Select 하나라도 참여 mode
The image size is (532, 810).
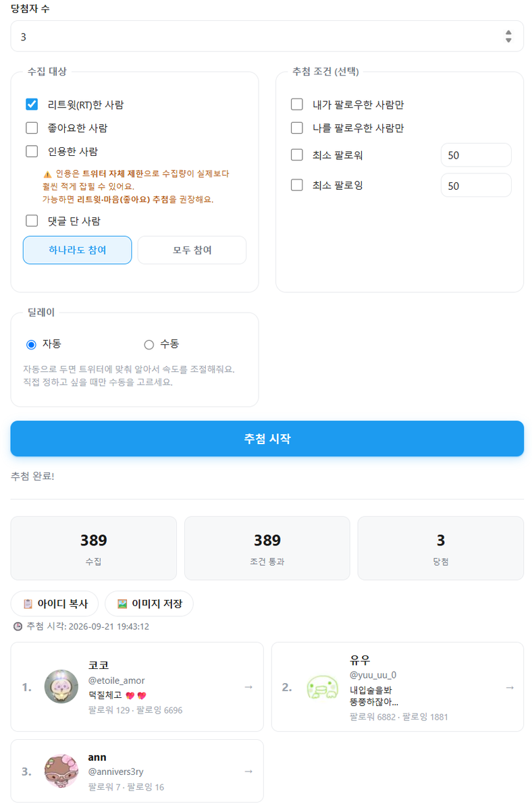pos(78,250)
